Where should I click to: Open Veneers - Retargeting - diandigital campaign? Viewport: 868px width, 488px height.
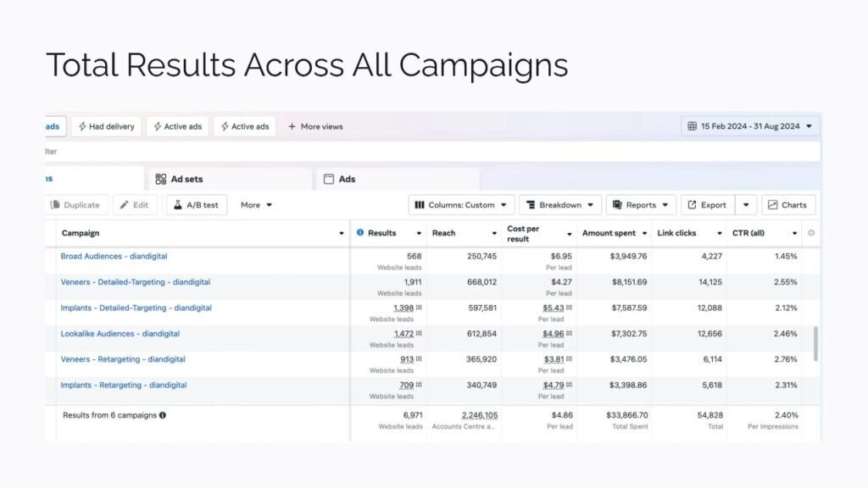point(123,359)
